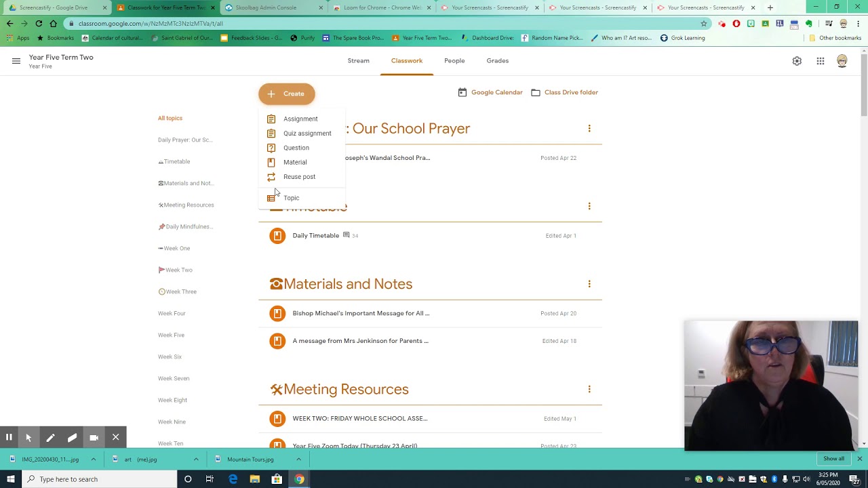Image resolution: width=868 pixels, height=488 pixels.
Task: Open Random Name Picker bookmark
Action: point(552,38)
